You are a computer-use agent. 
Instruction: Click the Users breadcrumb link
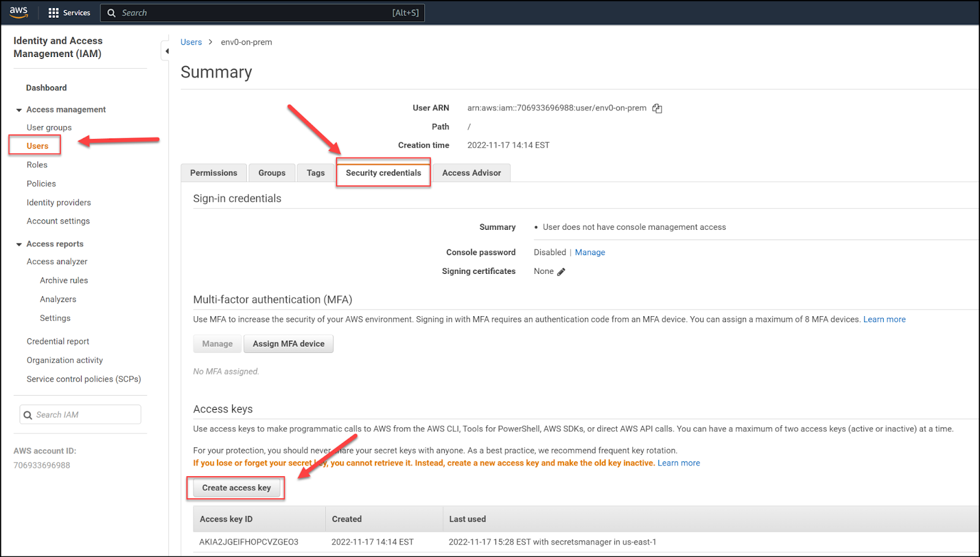[191, 42]
